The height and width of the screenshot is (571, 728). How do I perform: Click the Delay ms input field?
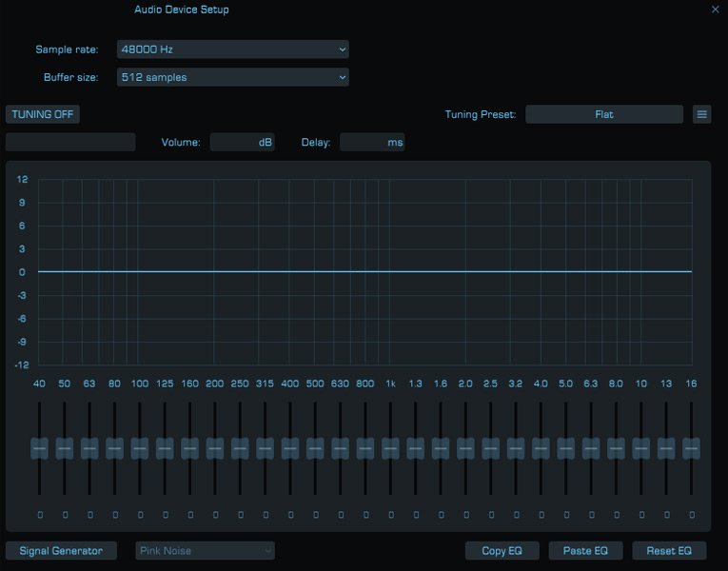[372, 143]
